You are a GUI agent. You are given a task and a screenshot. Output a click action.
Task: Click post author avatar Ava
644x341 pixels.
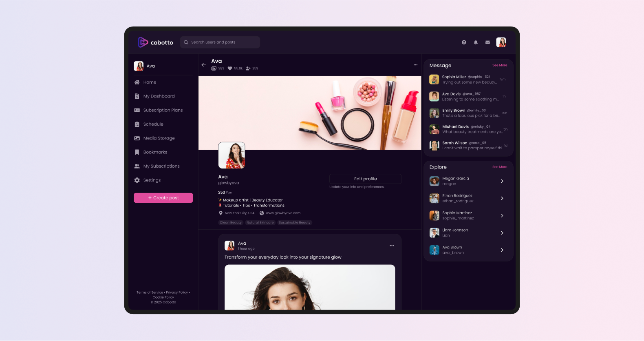tap(229, 246)
